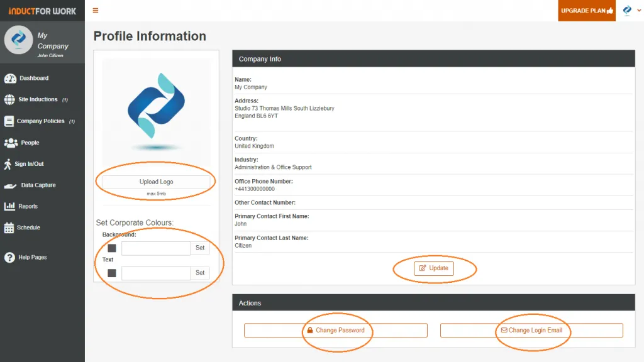Toggle the hamburger sidebar menu icon
Screen dimensions: 644x362
click(96, 10)
